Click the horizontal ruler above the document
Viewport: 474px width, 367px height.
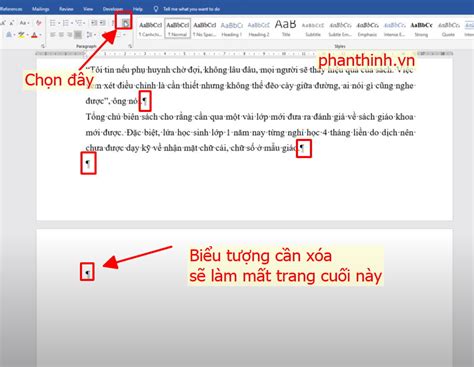click(x=244, y=53)
